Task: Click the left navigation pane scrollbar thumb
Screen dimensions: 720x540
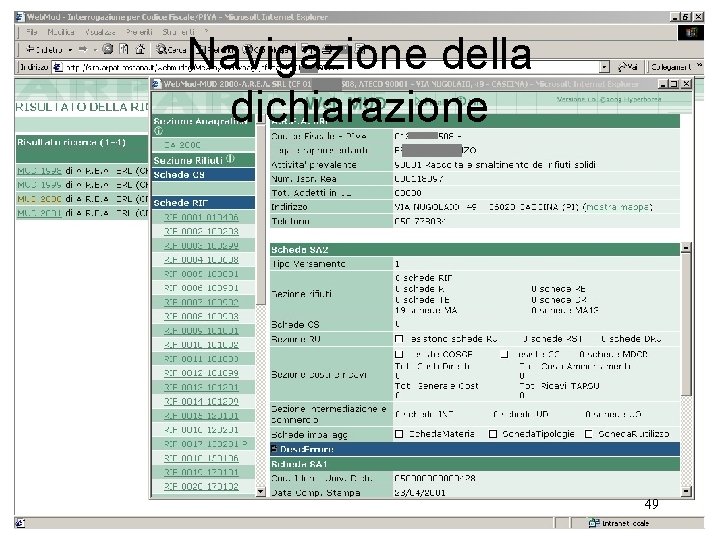Action: [260, 214]
